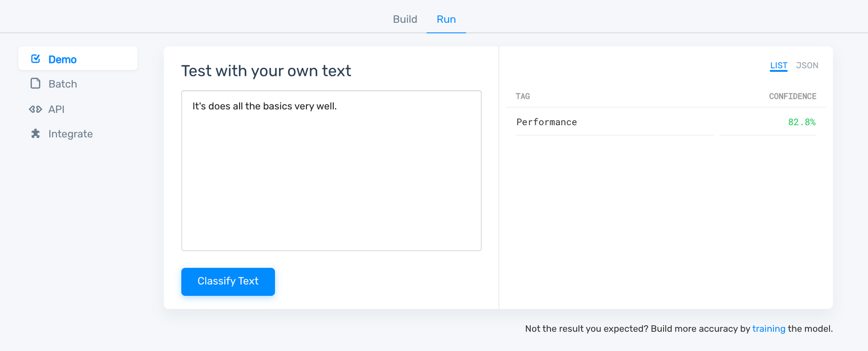868x351 pixels.
Task: Switch results to JSON view
Action: click(x=807, y=66)
